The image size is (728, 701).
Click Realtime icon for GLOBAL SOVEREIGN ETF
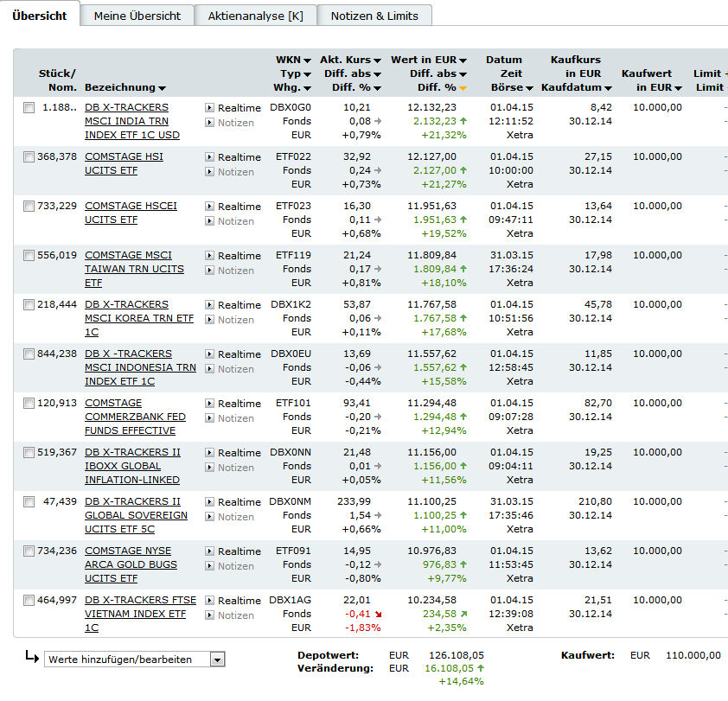[209, 502]
